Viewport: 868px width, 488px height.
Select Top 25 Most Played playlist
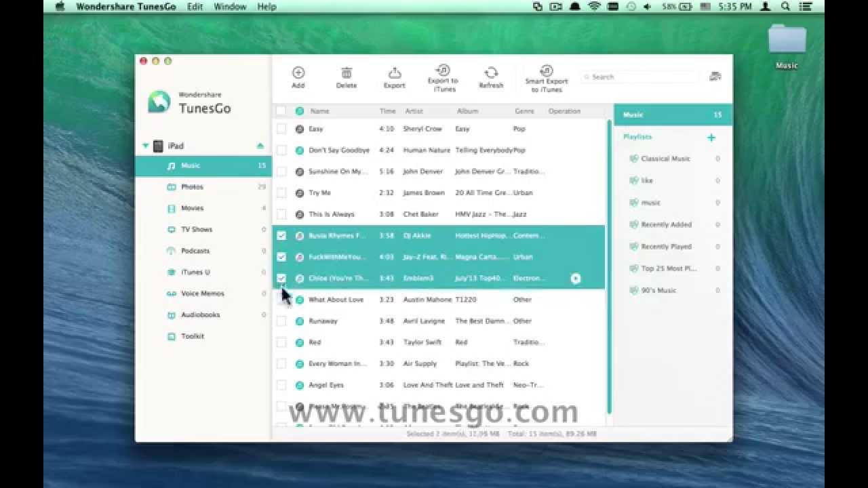tap(673, 268)
